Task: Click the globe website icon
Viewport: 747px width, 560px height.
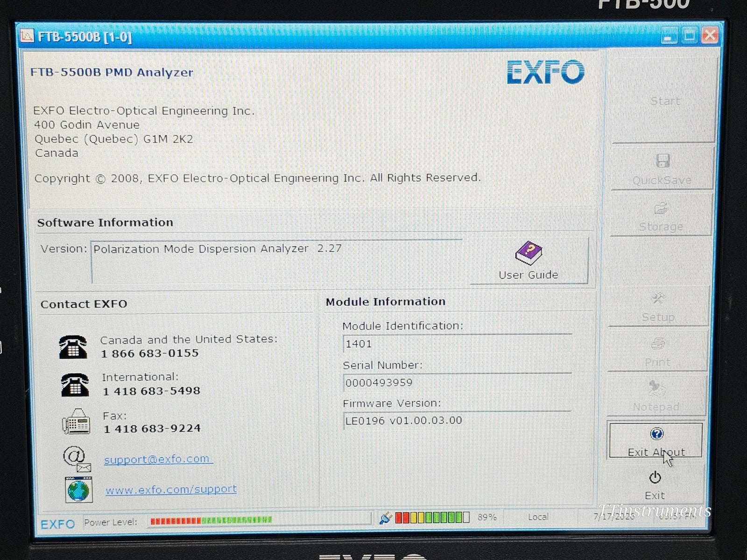Action: 78,490
